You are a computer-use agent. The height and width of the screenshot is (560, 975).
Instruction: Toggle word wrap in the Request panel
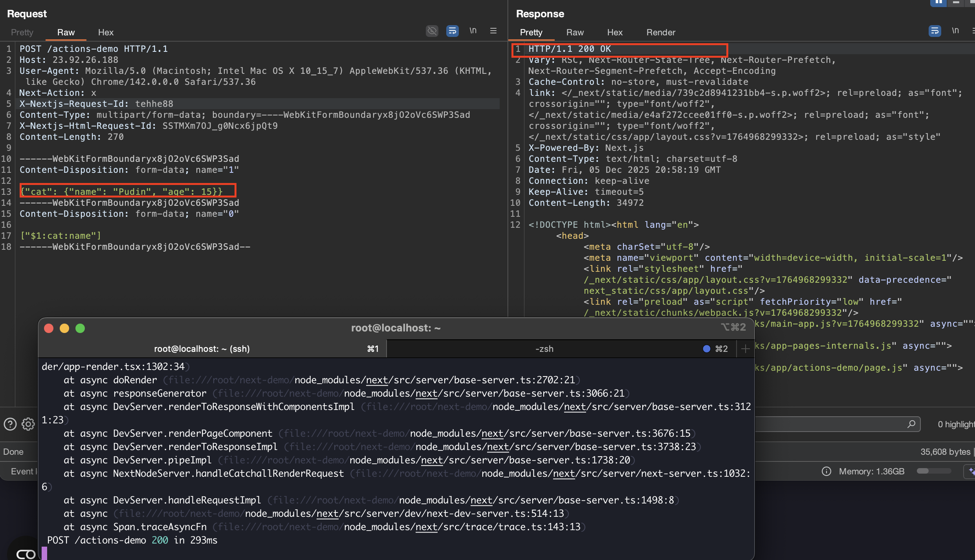click(x=452, y=31)
